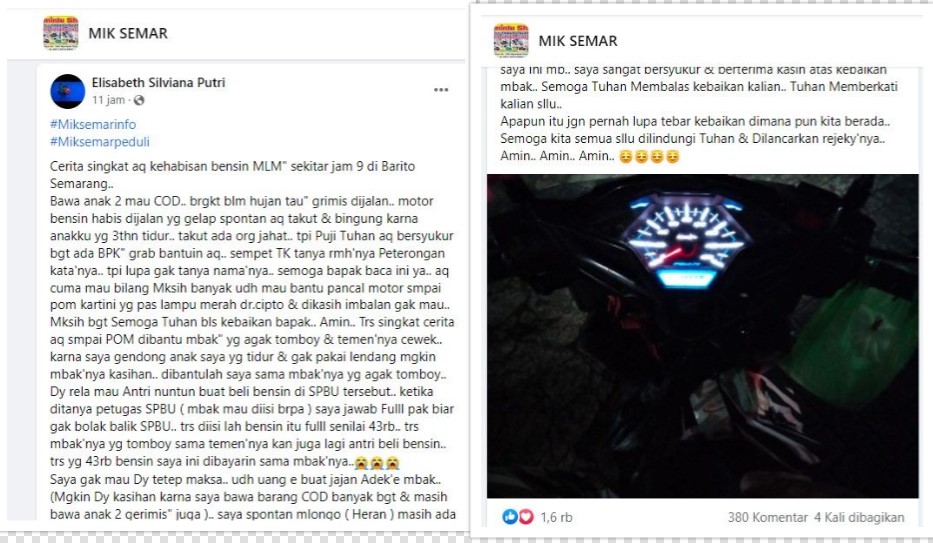
Task: Show the 4 Kali dibagikan shares
Action: pyautogui.click(x=859, y=517)
